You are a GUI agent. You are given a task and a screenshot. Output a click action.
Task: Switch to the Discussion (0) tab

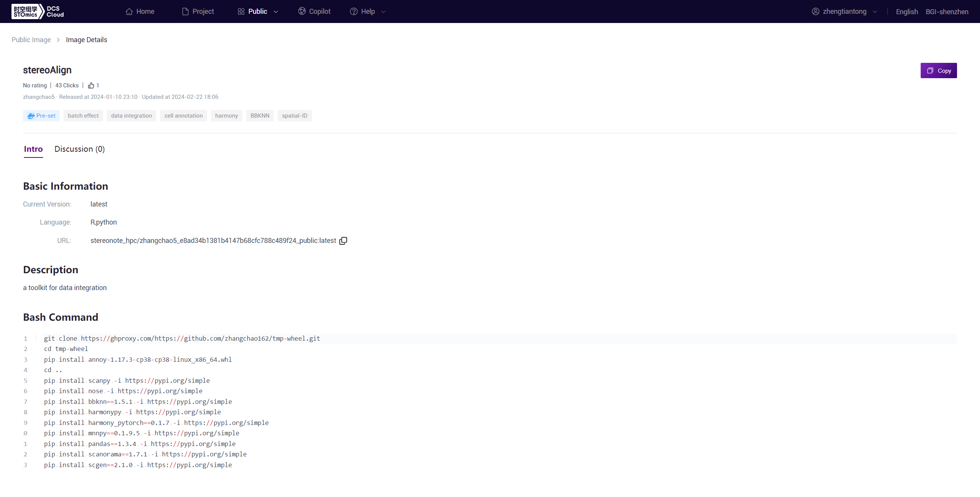(x=80, y=149)
